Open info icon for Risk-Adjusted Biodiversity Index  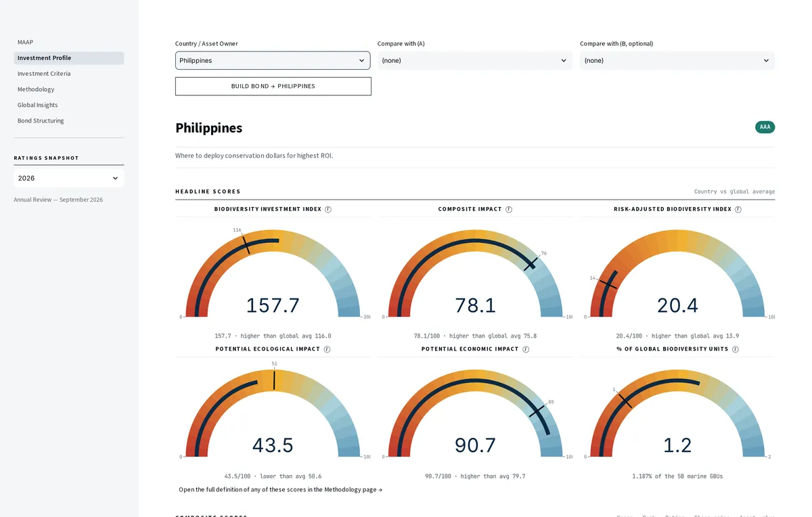tap(738, 209)
